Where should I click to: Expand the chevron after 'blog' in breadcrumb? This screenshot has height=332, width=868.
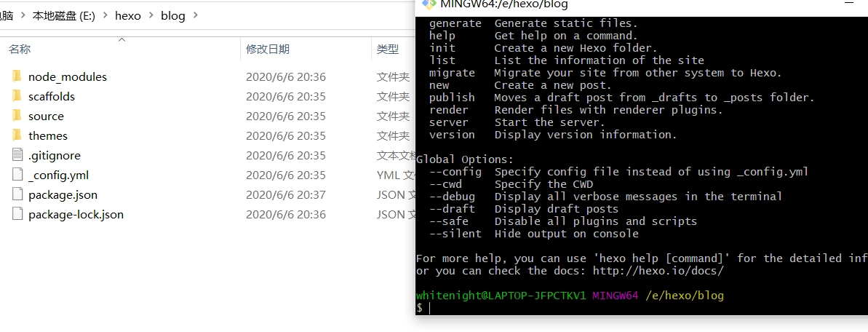tap(195, 15)
